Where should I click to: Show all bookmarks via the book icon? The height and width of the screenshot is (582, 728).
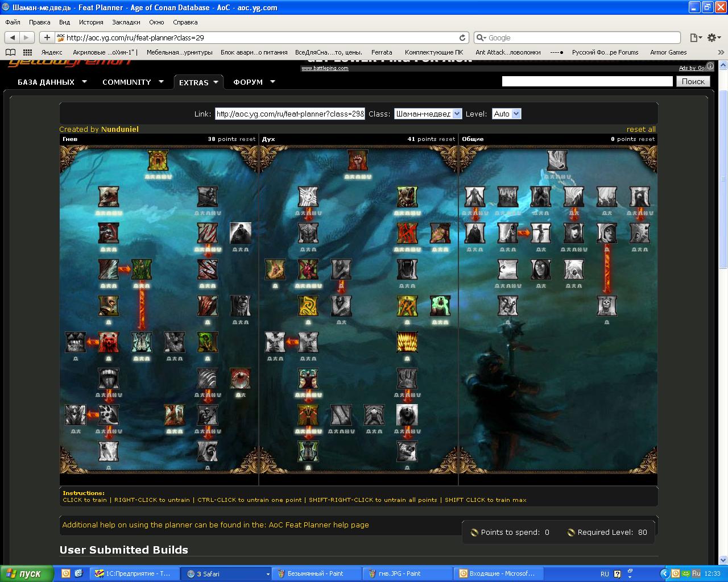coord(10,52)
